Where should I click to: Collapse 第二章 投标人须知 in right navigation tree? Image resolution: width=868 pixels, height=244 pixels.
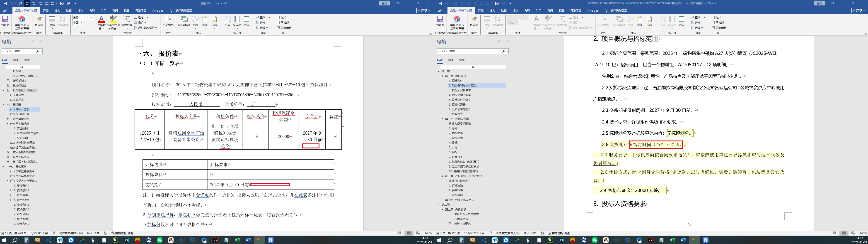coord(443,119)
